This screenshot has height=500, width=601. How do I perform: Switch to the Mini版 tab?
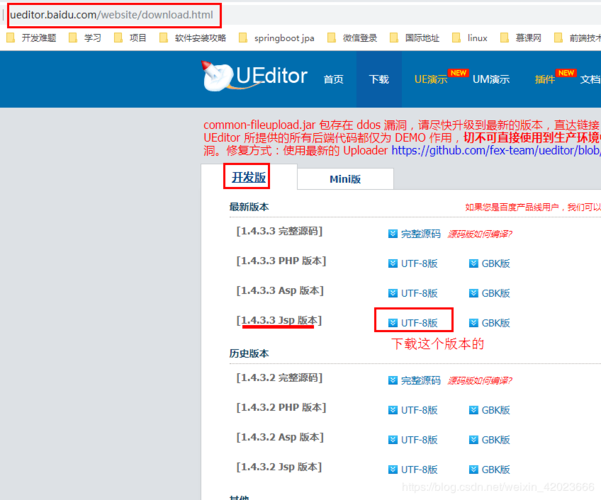pos(345,179)
